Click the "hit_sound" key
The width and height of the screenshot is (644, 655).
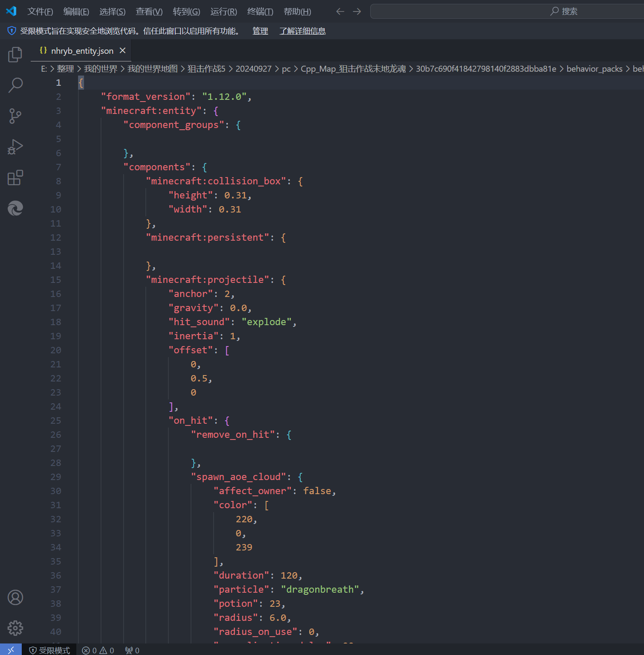(199, 322)
